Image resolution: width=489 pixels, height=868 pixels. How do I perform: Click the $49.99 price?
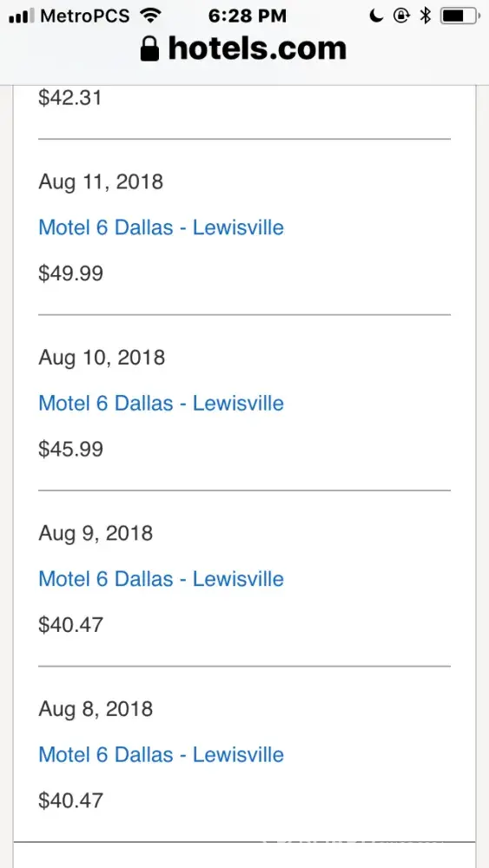[71, 273]
